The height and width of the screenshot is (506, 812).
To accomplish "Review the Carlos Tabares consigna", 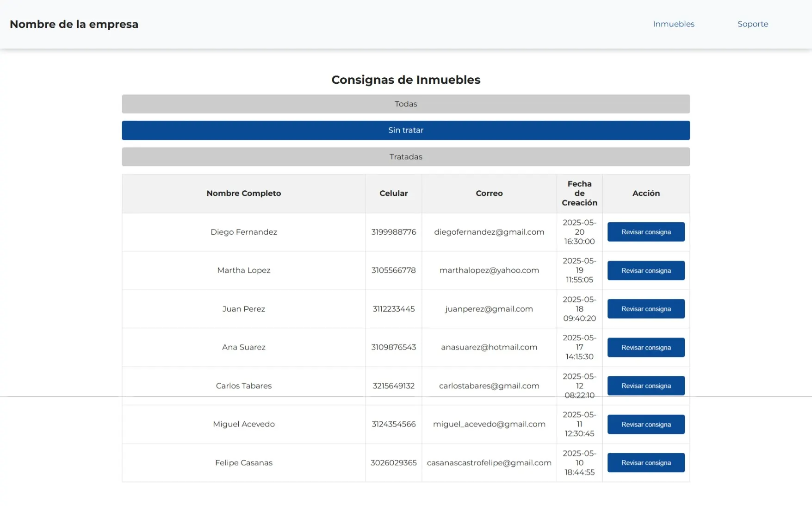I will pyautogui.click(x=645, y=386).
